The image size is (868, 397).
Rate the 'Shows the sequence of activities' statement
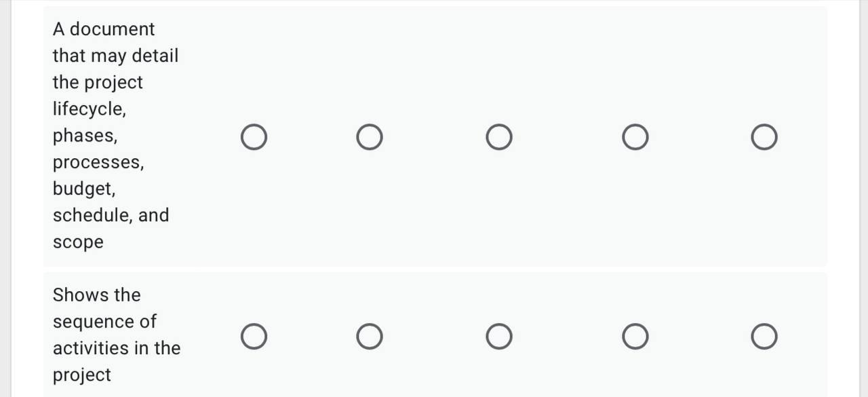499,335
